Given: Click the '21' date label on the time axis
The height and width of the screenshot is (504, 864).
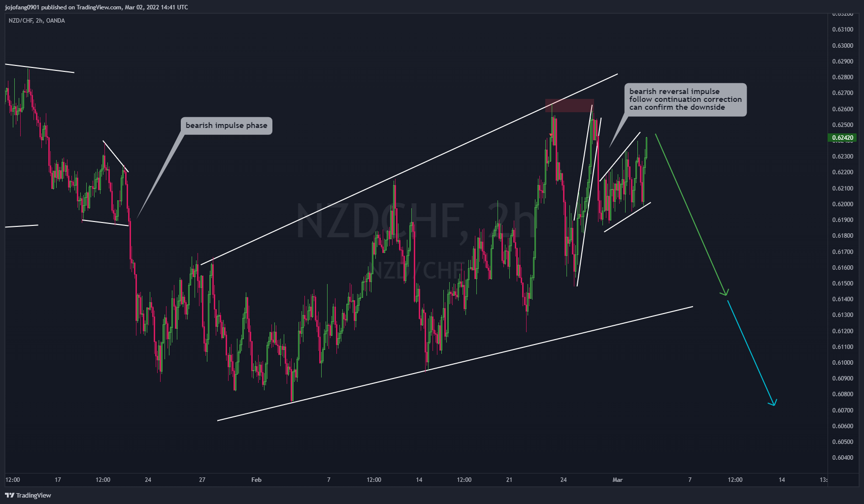Looking at the screenshot, I should (x=509, y=480).
